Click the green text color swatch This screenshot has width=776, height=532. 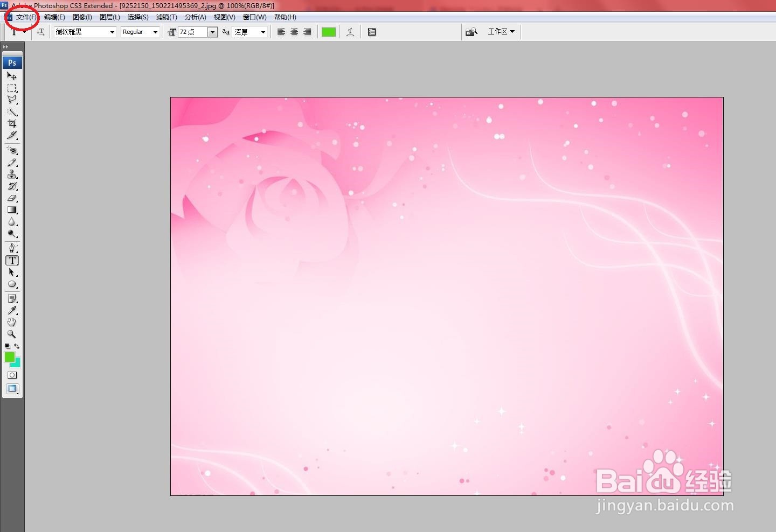[329, 32]
